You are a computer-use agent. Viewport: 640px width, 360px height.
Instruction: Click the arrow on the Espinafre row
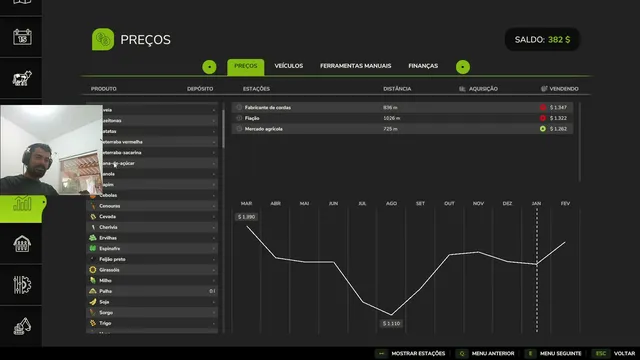click(213, 249)
